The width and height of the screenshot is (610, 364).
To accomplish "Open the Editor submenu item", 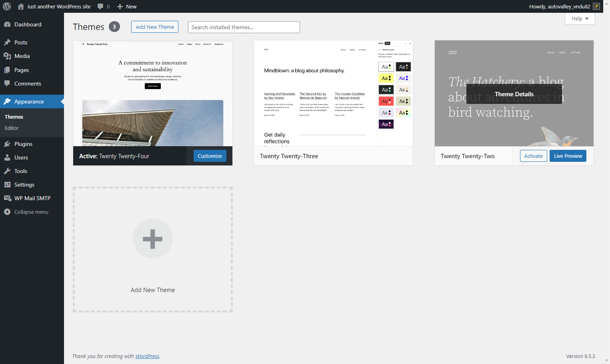I will [x=12, y=128].
